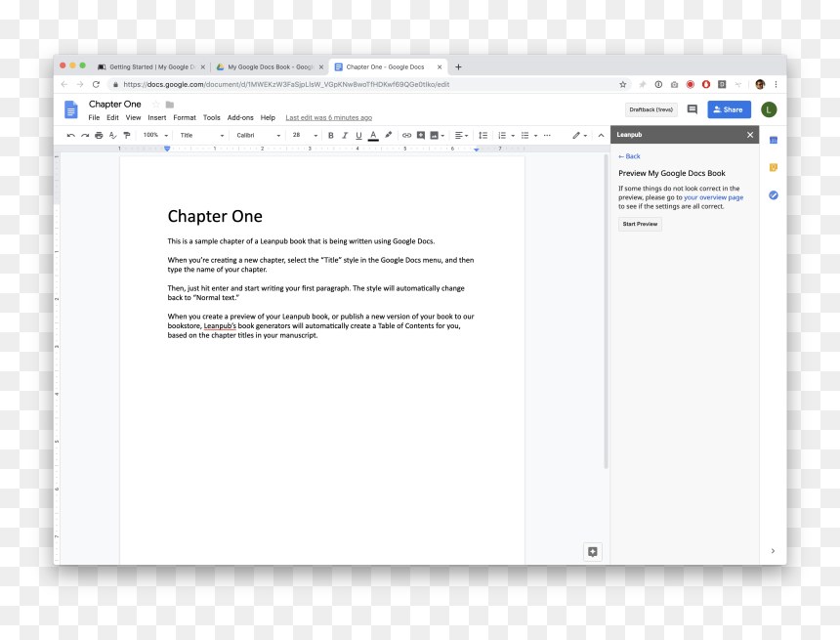Image resolution: width=840 pixels, height=640 pixels.
Task: Open the File menu
Action: pyautogui.click(x=94, y=118)
